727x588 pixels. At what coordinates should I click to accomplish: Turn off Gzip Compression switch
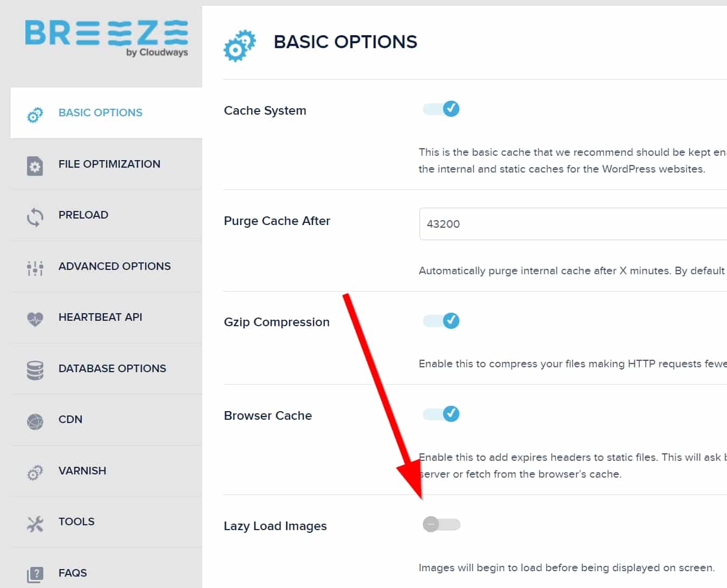pyautogui.click(x=441, y=321)
